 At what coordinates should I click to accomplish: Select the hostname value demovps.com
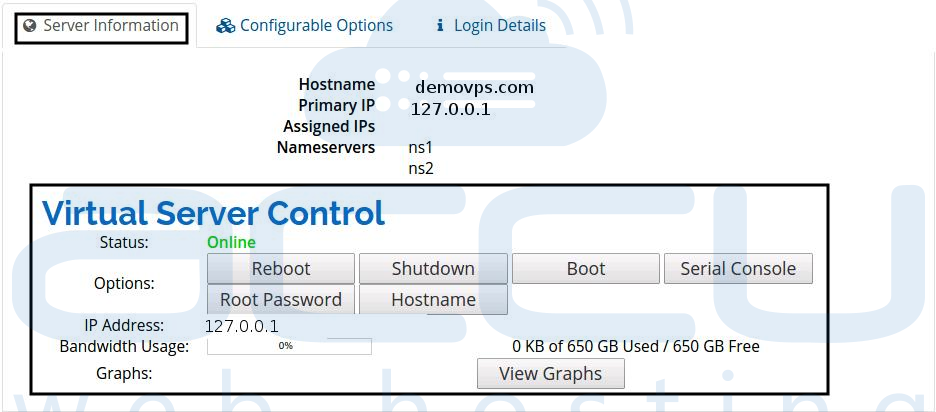tap(475, 88)
